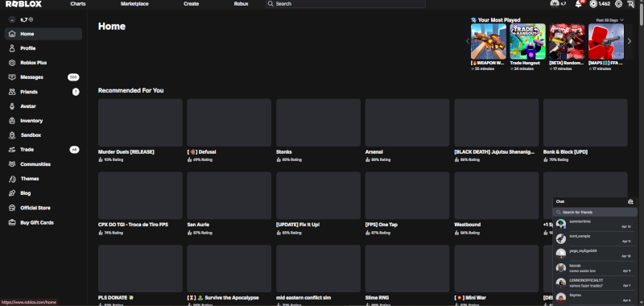Click the Search input field
Image resolution: width=644 pixels, height=306 pixels.
click(345, 4)
